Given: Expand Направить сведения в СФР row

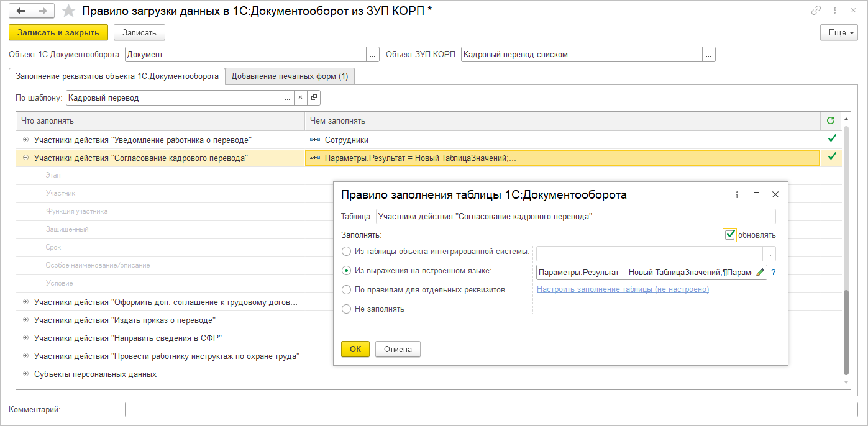Looking at the screenshot, I should [x=25, y=338].
